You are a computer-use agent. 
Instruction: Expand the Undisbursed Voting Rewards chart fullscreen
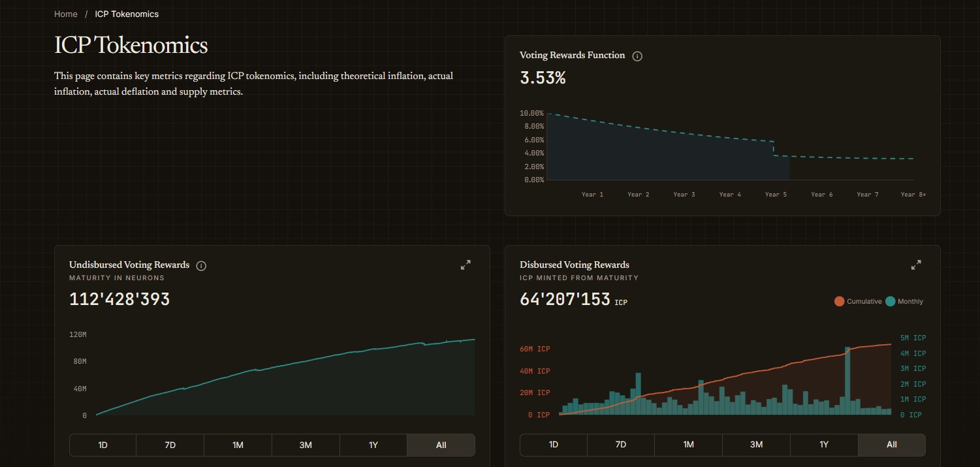466,265
